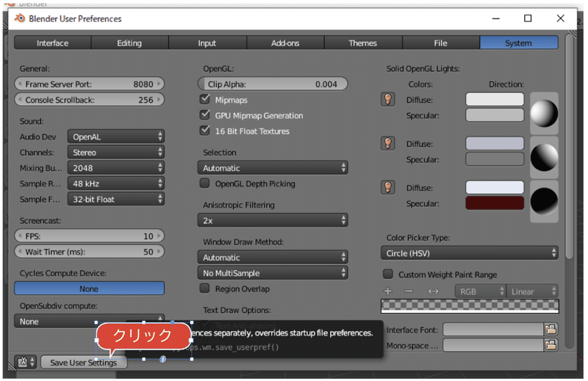Increase Wait Timer (ms) with right arrow

159,252
